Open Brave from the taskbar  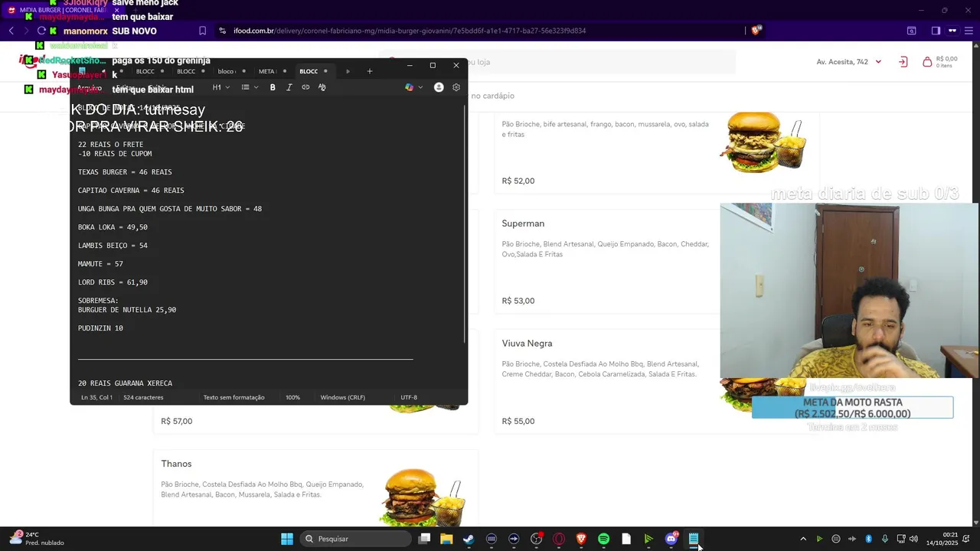point(581,539)
